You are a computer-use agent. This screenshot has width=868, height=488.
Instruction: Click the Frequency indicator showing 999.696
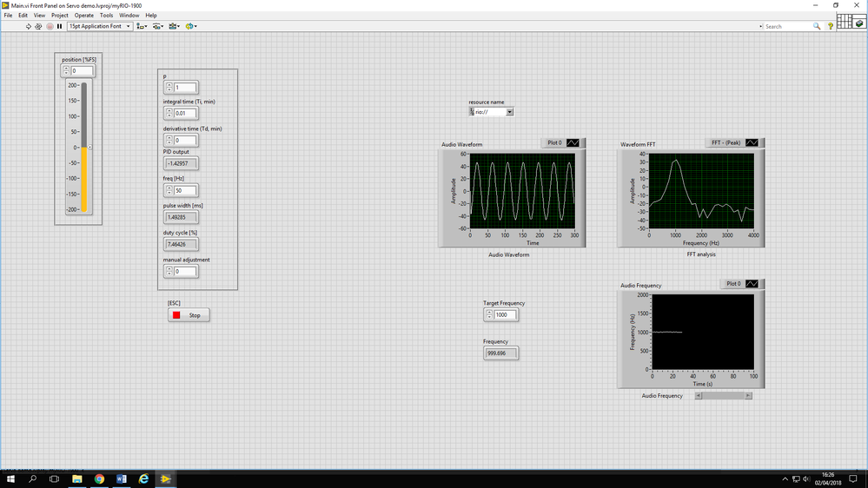click(500, 353)
